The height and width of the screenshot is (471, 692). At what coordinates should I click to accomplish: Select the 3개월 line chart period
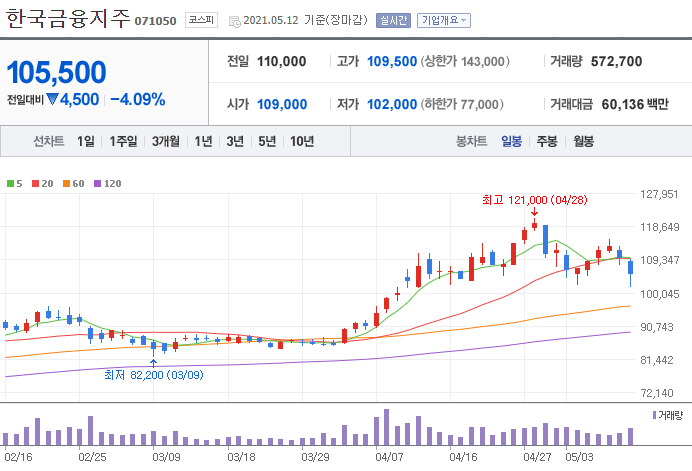tap(166, 141)
